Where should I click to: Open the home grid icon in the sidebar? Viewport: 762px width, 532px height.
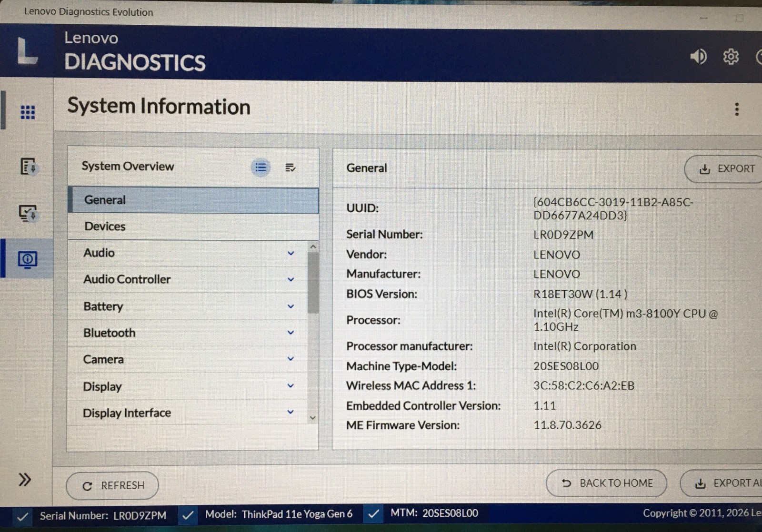[28, 112]
